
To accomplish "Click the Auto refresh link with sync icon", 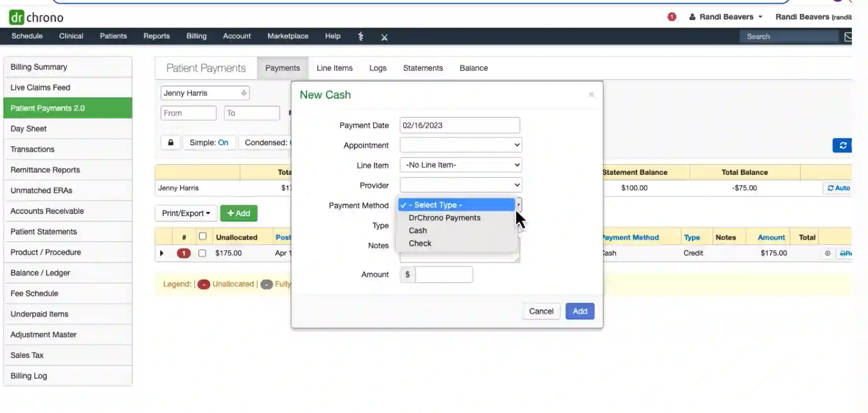I will (x=838, y=188).
